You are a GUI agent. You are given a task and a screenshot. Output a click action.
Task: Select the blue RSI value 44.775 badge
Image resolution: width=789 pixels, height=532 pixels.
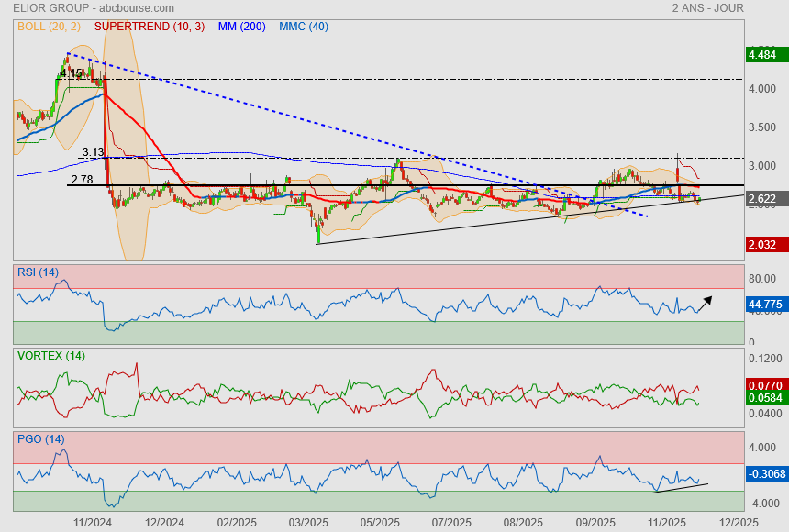point(765,305)
